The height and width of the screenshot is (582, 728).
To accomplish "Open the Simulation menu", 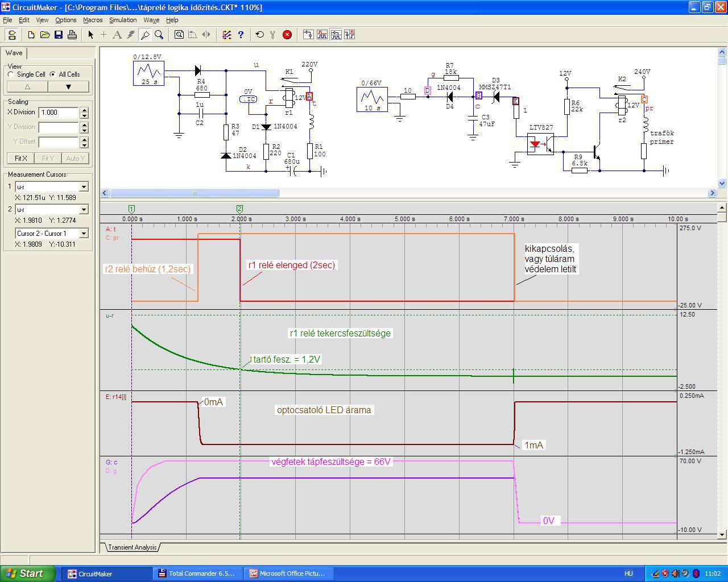I will 123,20.
